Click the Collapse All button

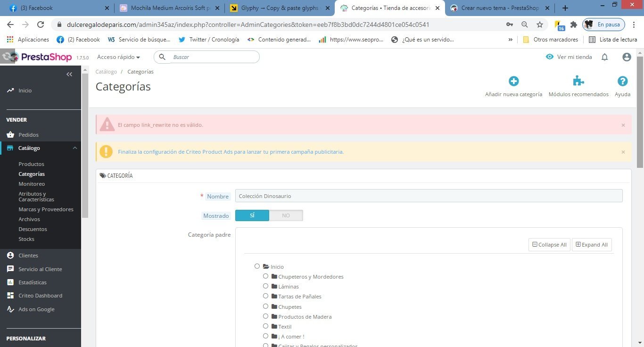(549, 245)
